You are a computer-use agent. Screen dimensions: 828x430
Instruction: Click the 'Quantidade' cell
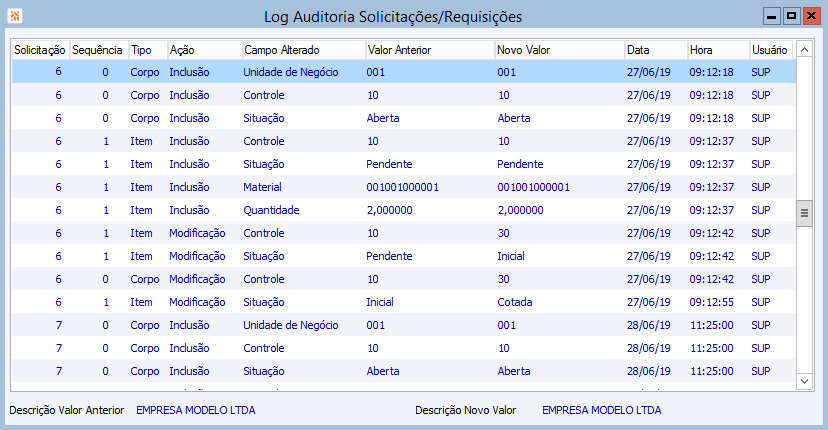coord(271,210)
